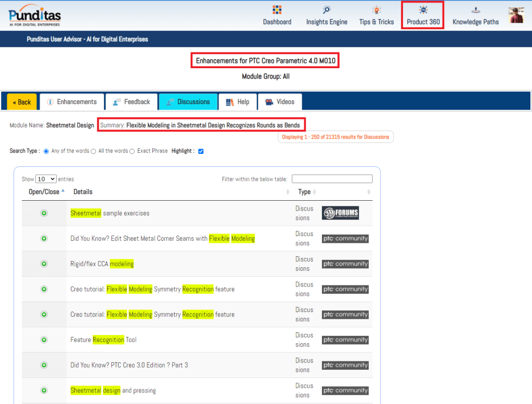Click the 'Filter within the below table' field
Screen dimensions: 532x404
(x=332, y=179)
